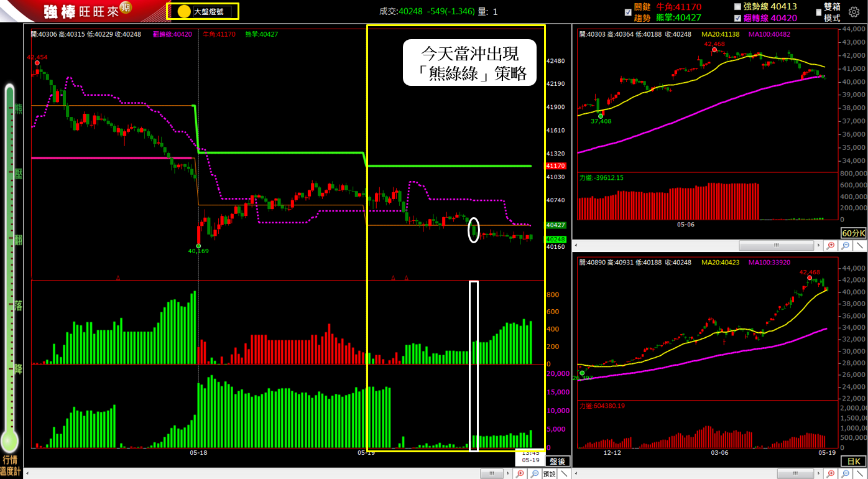868x479 pixels.
Task: Enable the 強勢線 checkbox
Action: pyautogui.click(x=737, y=7)
